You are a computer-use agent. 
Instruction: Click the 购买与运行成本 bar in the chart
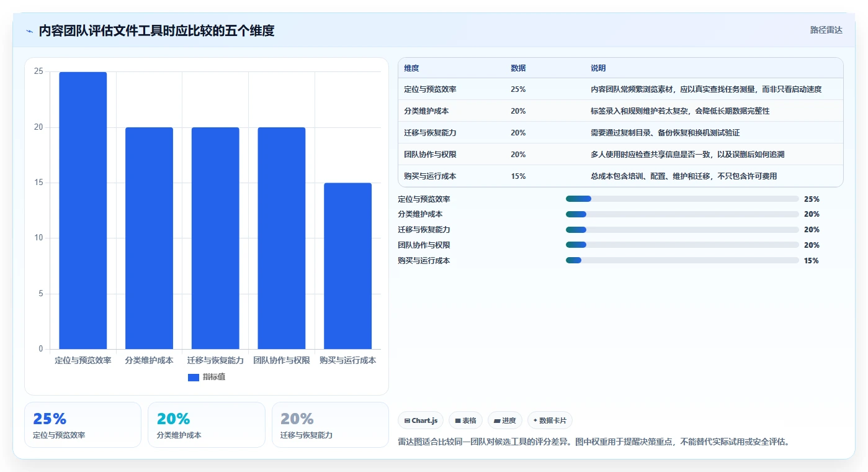tap(347, 266)
